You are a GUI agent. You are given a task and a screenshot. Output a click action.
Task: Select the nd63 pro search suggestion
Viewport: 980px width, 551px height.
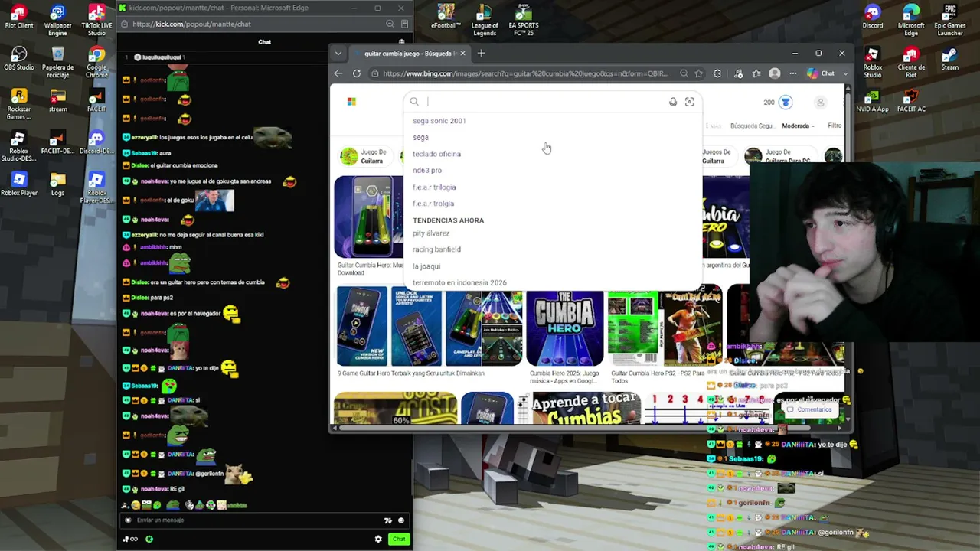coord(427,171)
